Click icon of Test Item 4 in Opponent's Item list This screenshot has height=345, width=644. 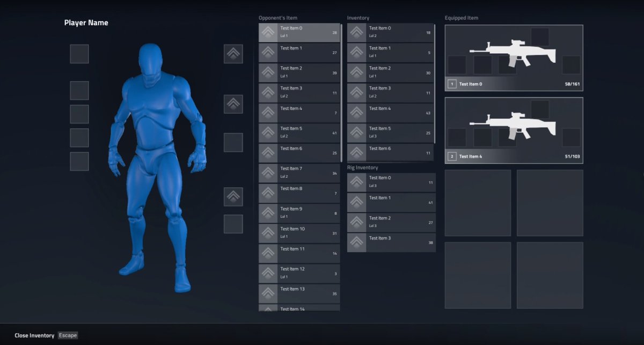click(268, 113)
